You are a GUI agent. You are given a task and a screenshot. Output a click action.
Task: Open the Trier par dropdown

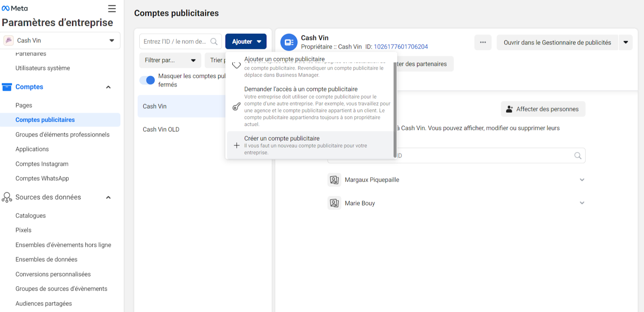tap(215, 60)
